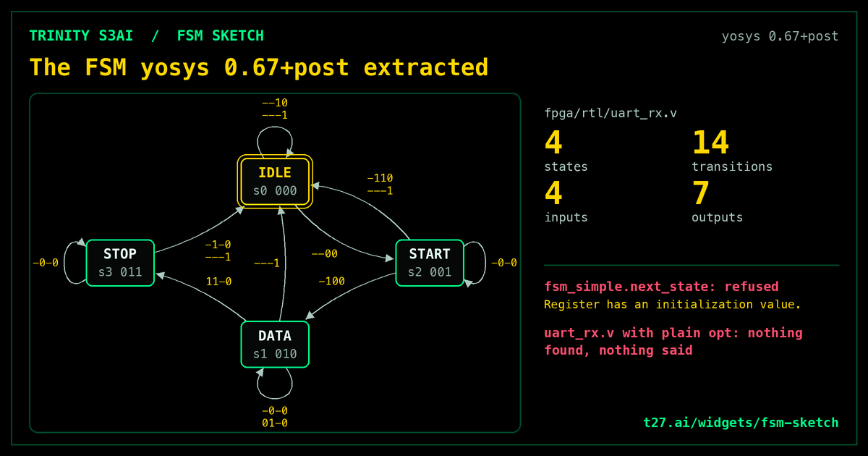This screenshot has width=868, height=456.
Task: Click the '7' outputs count
Action: [x=701, y=193]
